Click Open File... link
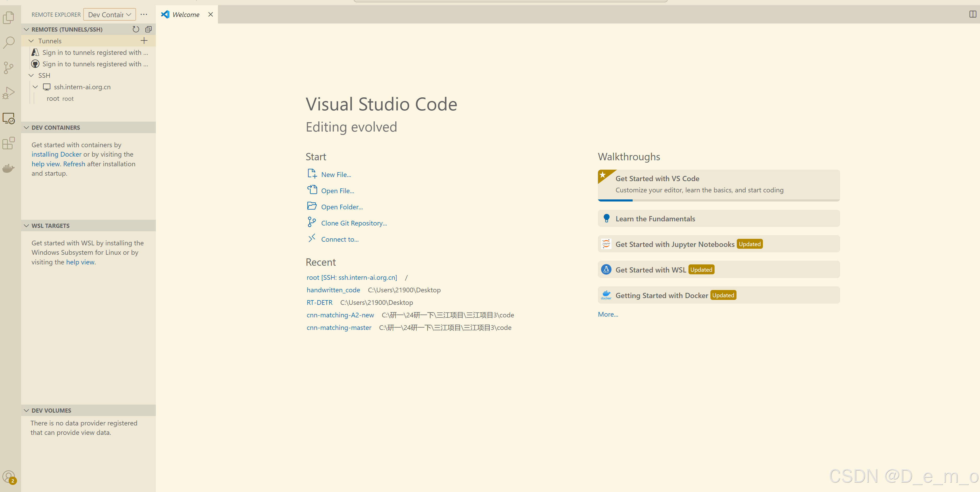 (x=337, y=191)
